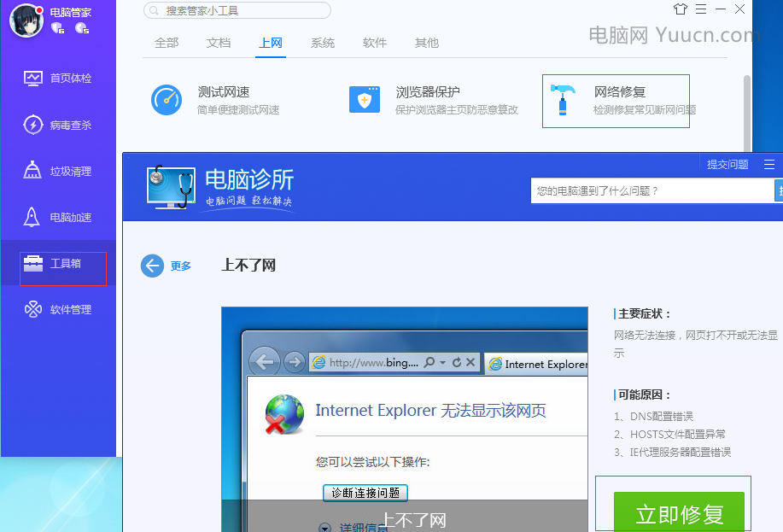Screen dimensions: 783x532
Task: Open 病毒查杀 in the sidebar
Action: click(58, 125)
